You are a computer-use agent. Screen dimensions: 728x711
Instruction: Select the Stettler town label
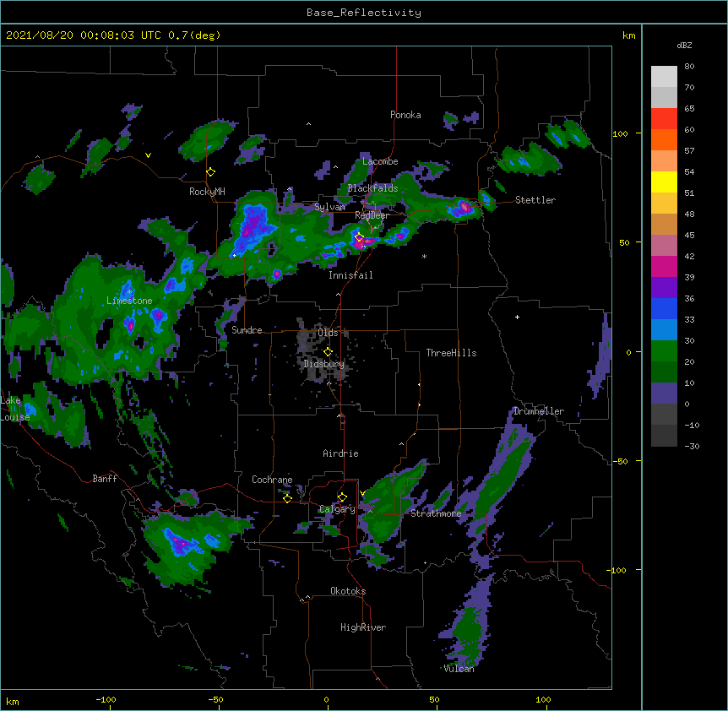point(535,200)
